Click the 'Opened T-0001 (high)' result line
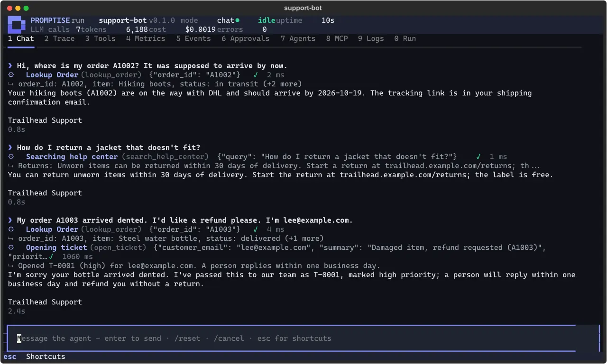This screenshot has width=607, height=364. tap(194, 266)
